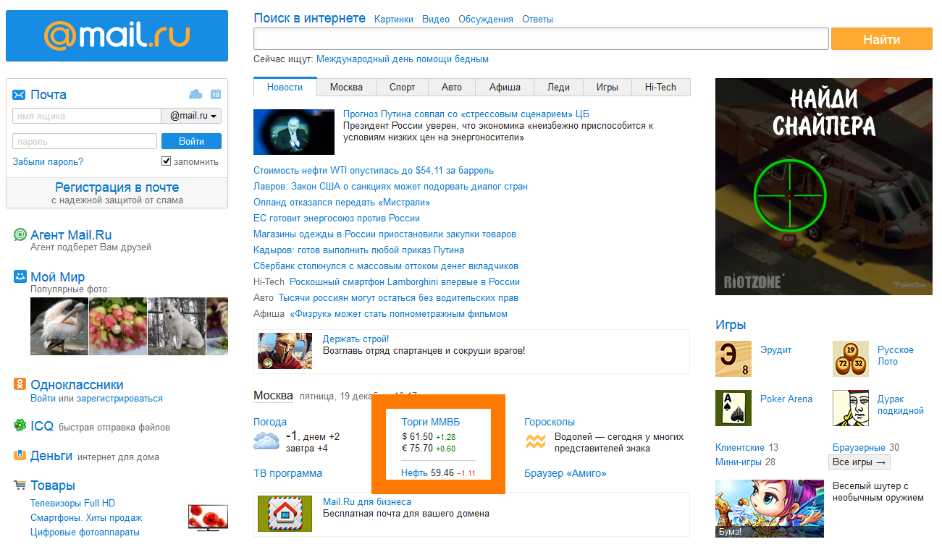Click the Все игры button
Image resolution: width=942 pixels, height=560 pixels.
tap(859, 462)
